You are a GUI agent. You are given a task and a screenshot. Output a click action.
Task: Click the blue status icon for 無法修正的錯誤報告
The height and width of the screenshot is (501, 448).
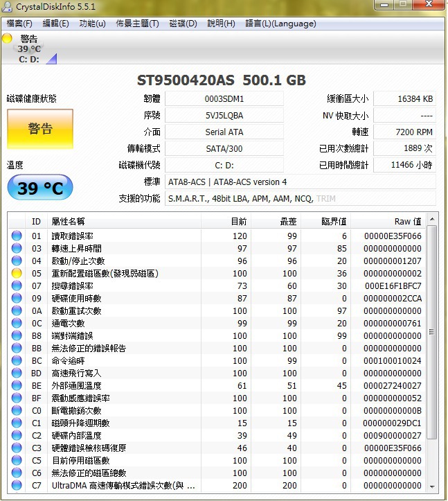(x=17, y=348)
